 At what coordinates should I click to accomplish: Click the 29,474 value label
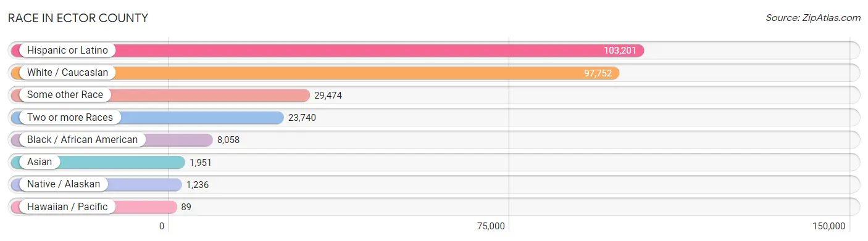point(328,95)
